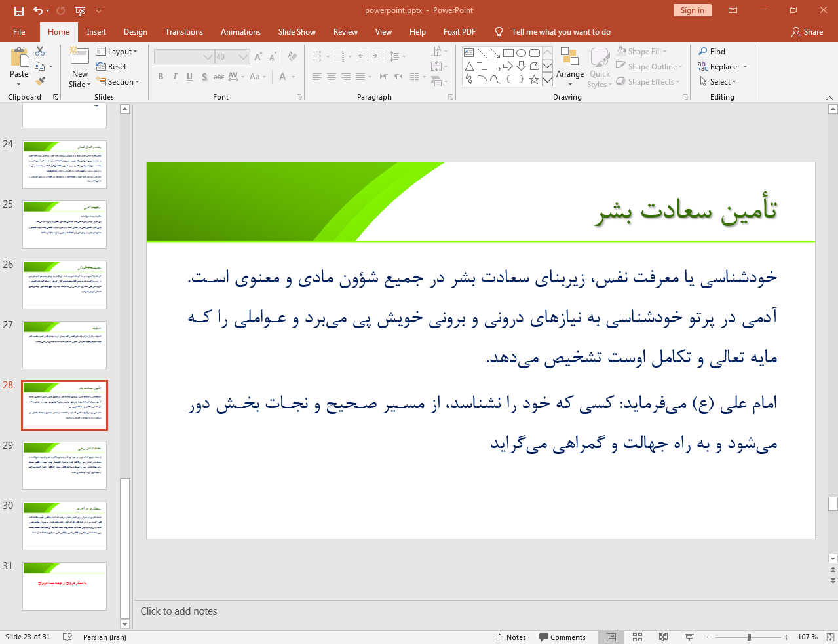Open the Slide Sorter view icon
838x644 pixels.
[x=638, y=637]
